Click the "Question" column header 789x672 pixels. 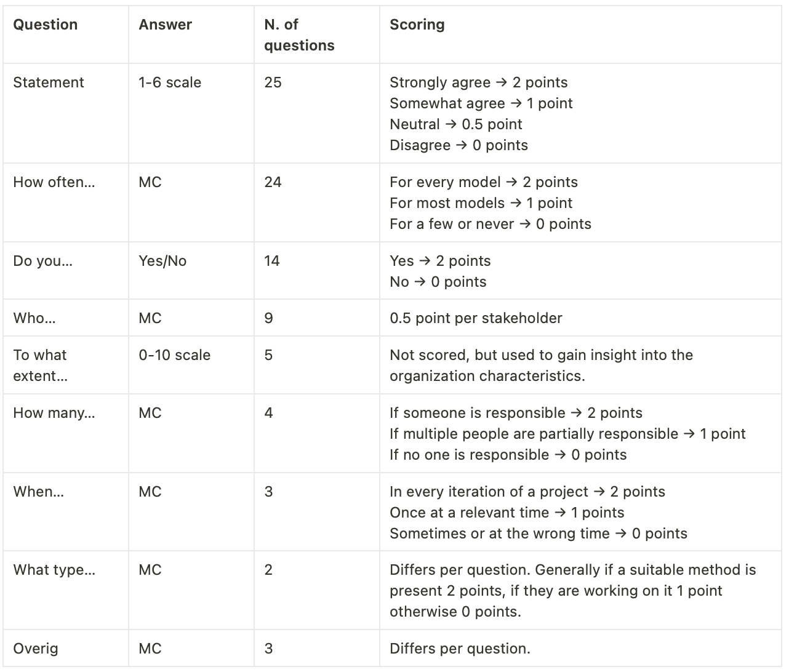[46, 25]
